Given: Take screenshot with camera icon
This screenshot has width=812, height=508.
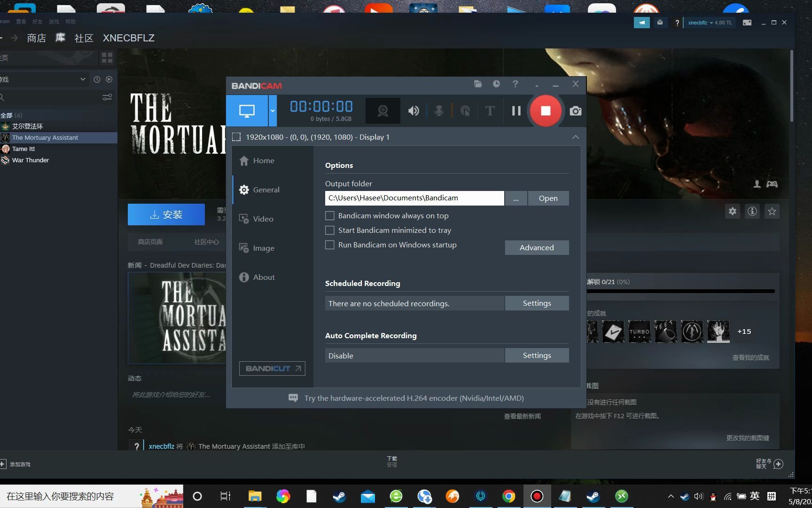Looking at the screenshot, I should 576,111.
